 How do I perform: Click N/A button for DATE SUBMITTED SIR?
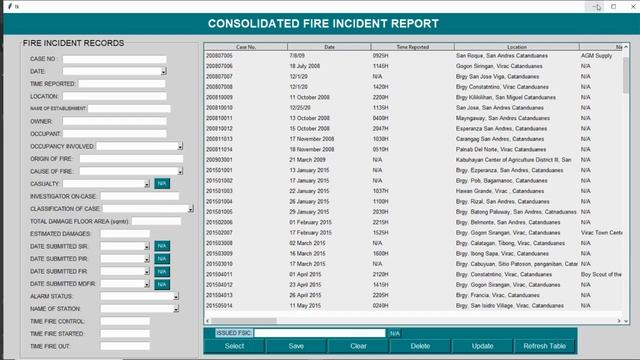pyautogui.click(x=162, y=246)
